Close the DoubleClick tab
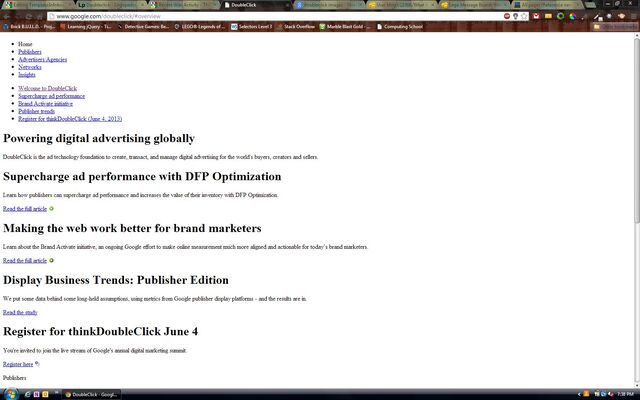640x400 pixels. click(287, 5)
